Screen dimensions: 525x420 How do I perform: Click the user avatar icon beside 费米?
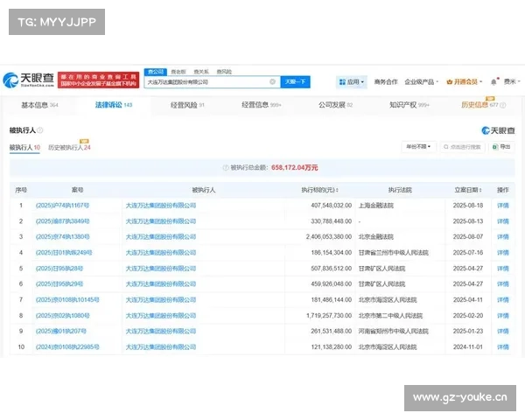point(495,81)
